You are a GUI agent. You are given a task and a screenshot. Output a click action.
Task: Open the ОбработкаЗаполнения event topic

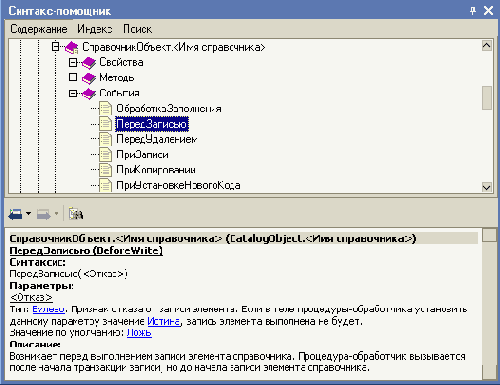pyautogui.click(x=169, y=109)
